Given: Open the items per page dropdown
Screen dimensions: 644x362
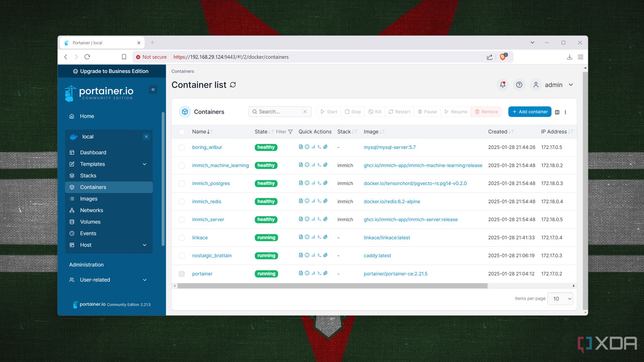Looking at the screenshot, I should click(x=560, y=299).
